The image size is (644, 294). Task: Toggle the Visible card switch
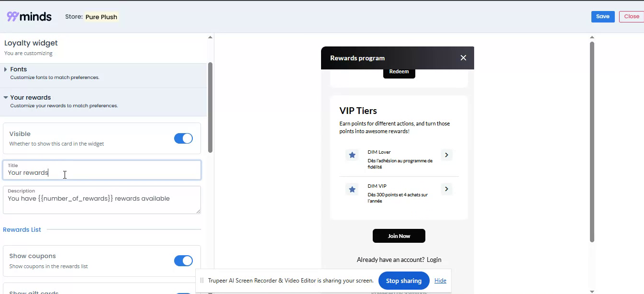(183, 138)
